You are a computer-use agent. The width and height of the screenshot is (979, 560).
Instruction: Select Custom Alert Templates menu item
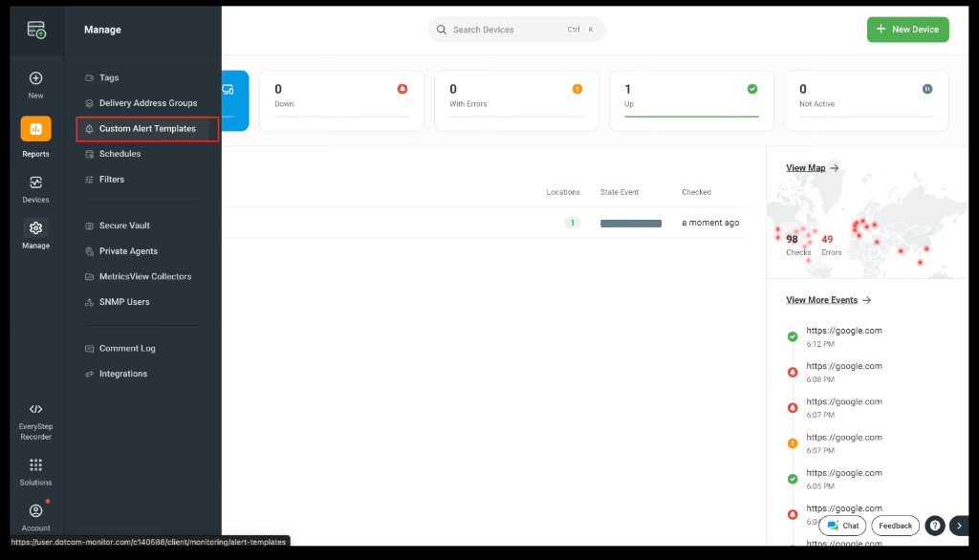(147, 129)
